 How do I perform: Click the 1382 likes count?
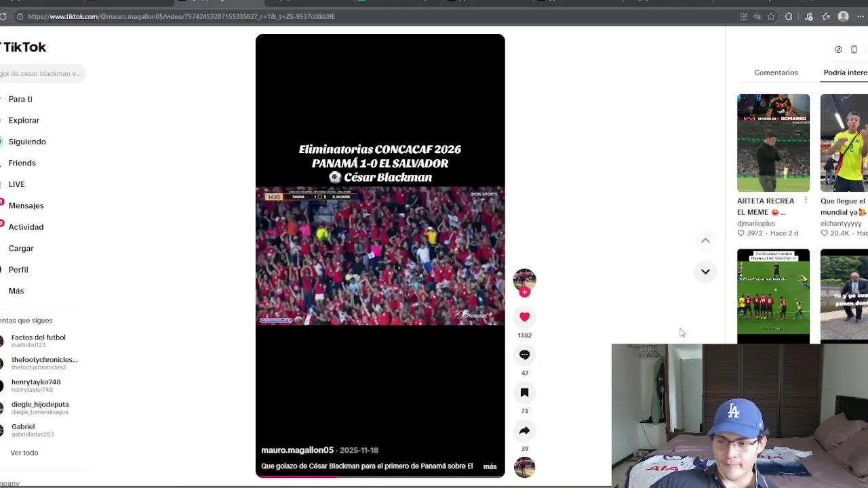click(524, 335)
